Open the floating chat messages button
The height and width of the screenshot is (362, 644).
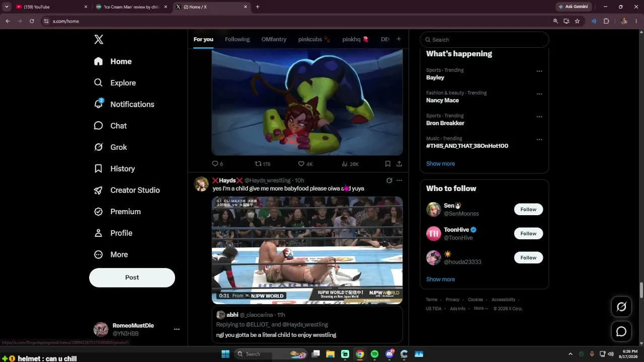(x=621, y=332)
